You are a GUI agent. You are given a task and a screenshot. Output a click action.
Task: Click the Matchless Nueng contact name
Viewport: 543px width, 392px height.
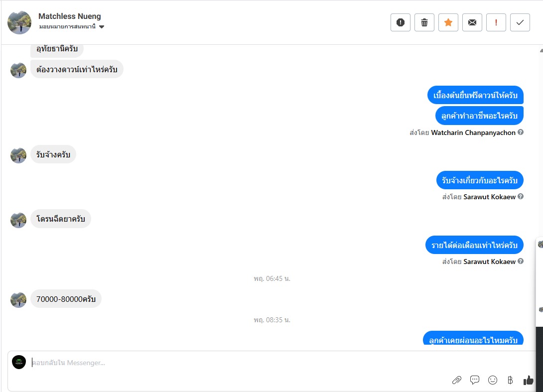pyautogui.click(x=69, y=16)
